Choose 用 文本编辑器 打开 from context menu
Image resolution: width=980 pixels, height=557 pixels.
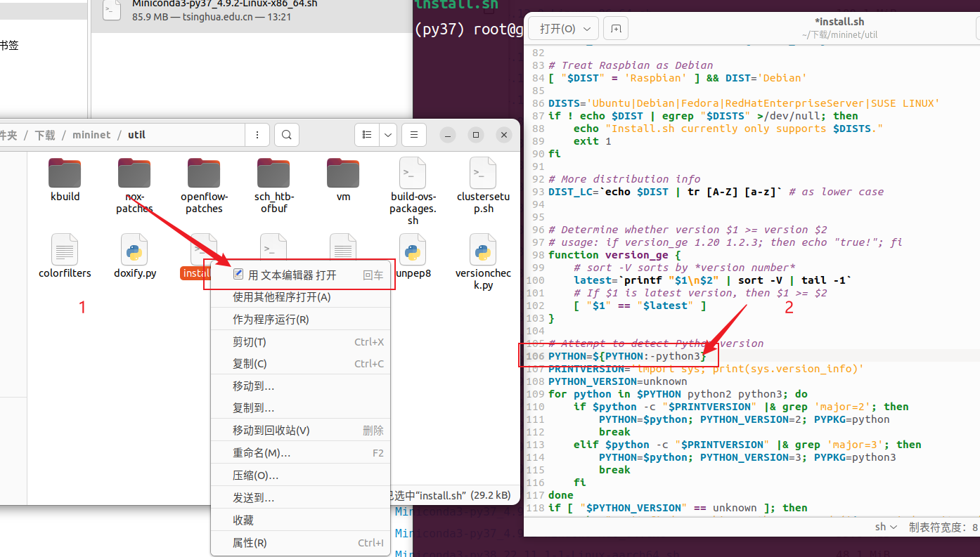(x=300, y=275)
